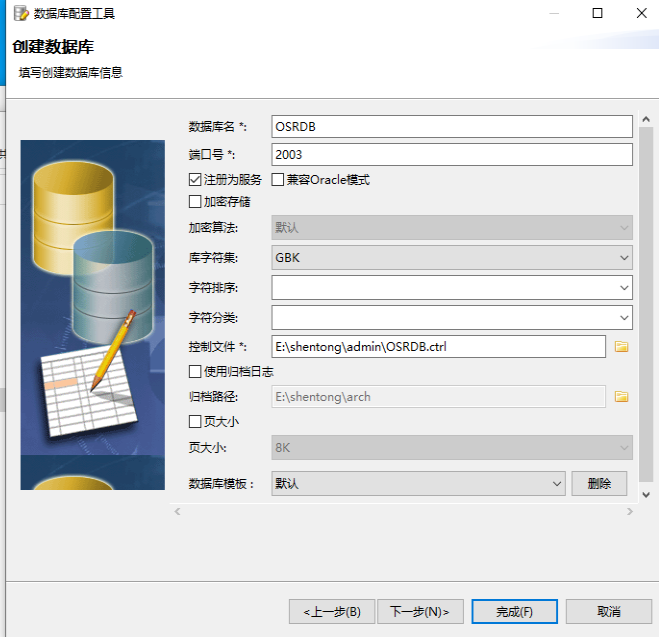
Task: Browse for control file folder icon
Action: [x=622, y=346]
